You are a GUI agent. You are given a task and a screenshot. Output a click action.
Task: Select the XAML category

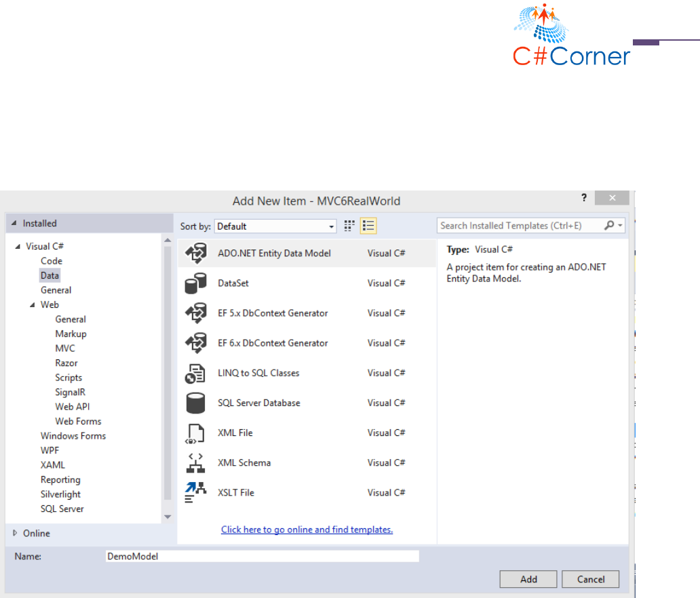pos(53,465)
